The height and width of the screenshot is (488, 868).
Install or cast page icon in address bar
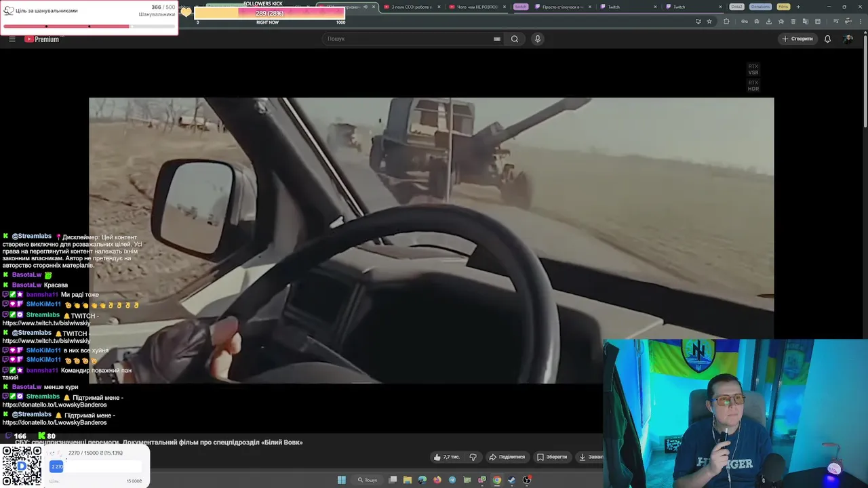click(x=698, y=21)
